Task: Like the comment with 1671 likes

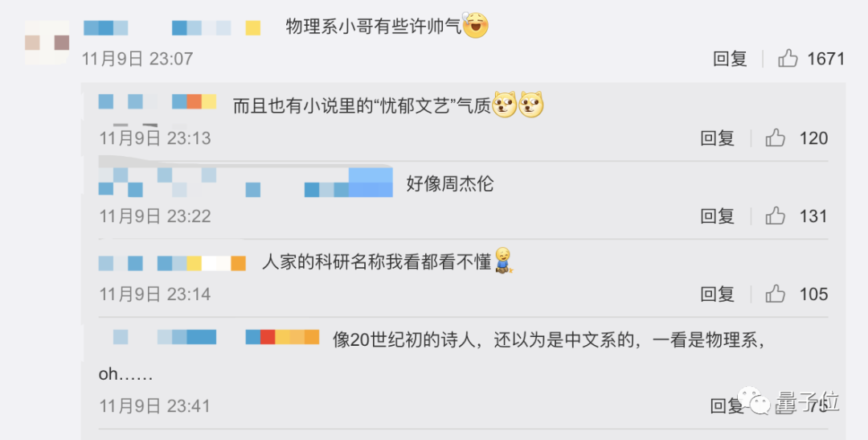Action: click(x=788, y=59)
